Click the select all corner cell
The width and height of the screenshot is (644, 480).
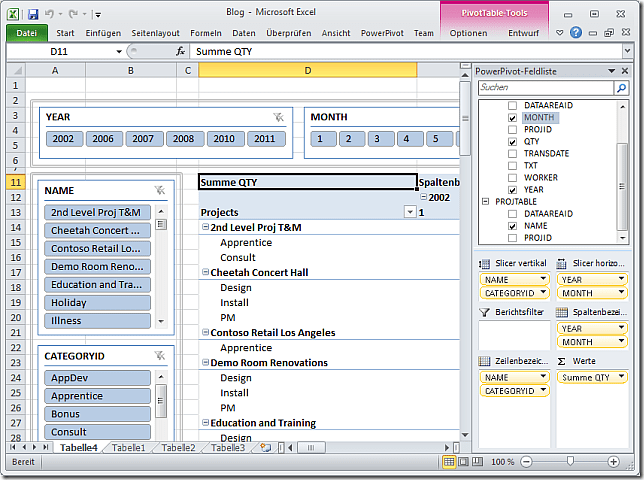pos(17,71)
